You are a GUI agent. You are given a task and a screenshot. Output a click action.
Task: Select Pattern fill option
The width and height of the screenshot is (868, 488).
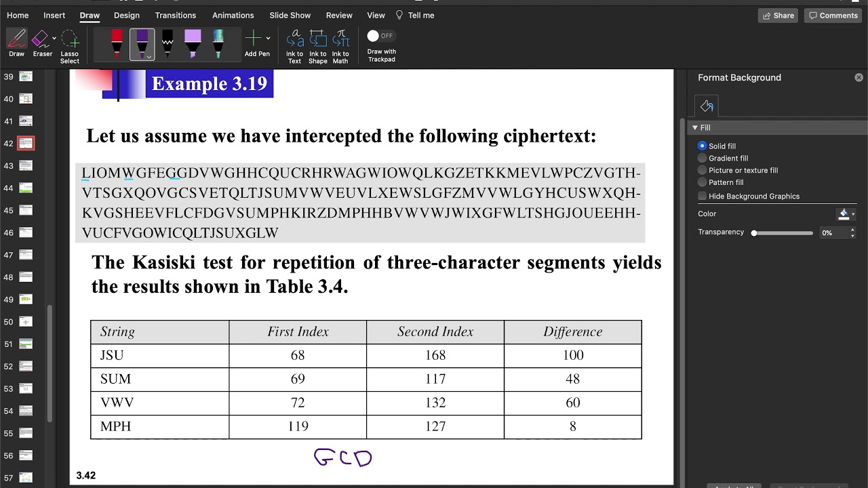coord(702,182)
